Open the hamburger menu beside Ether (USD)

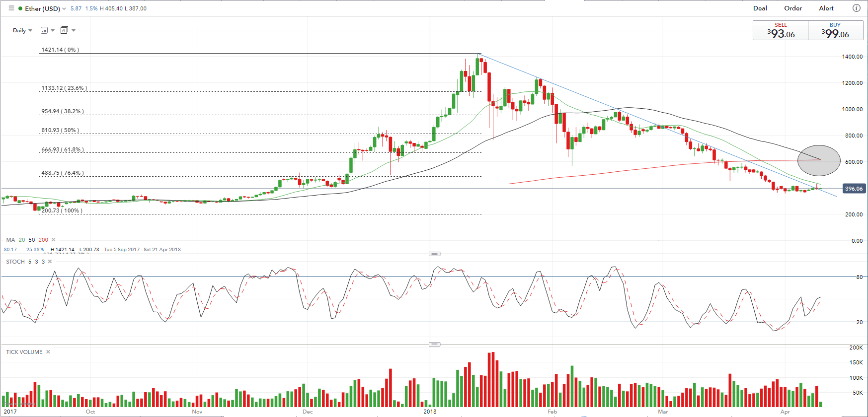pos(11,8)
